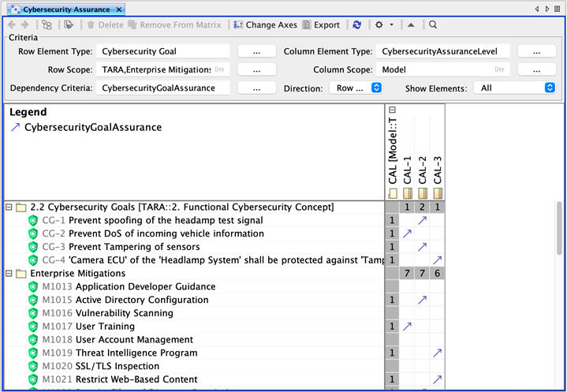Open the dropdown arrow next to gear
Viewport: 567px width, 392px height.
391,24
